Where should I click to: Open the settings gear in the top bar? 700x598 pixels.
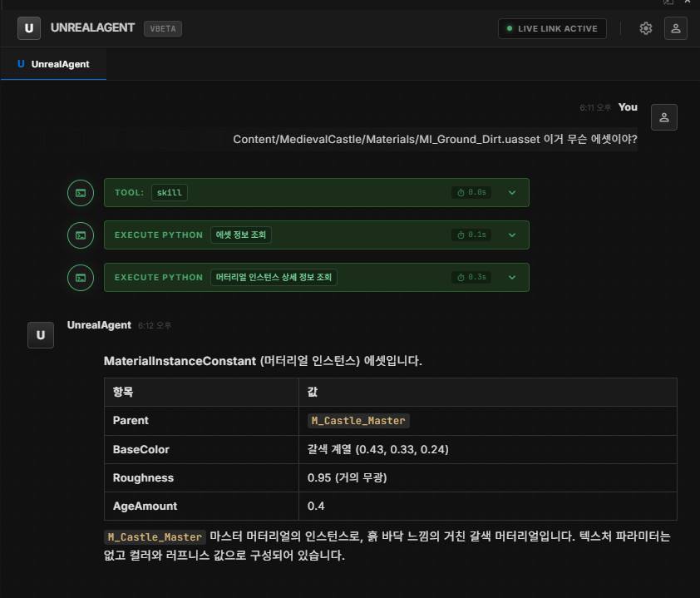point(646,27)
